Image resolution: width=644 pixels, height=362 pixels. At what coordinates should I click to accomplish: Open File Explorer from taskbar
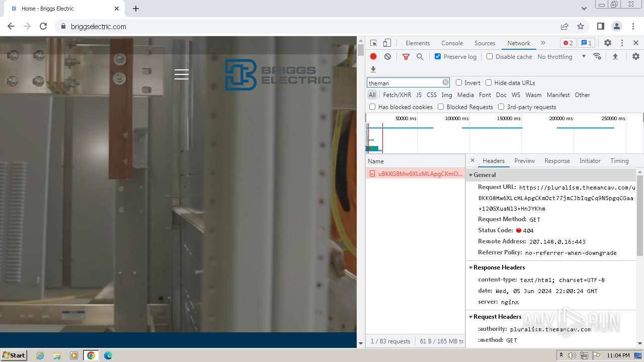[57, 355]
